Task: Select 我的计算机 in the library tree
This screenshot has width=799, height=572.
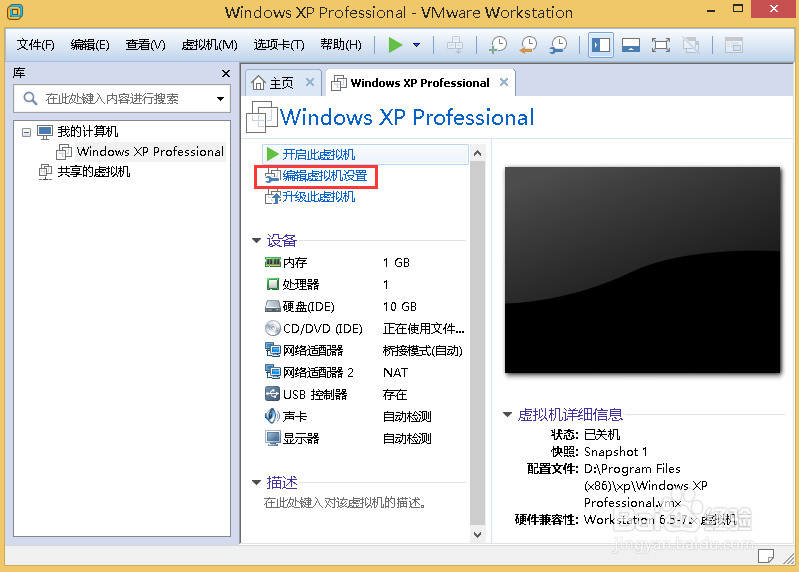Action: click(88, 131)
